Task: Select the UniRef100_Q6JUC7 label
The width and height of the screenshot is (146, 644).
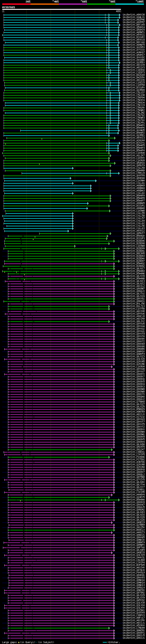Action: point(134,268)
